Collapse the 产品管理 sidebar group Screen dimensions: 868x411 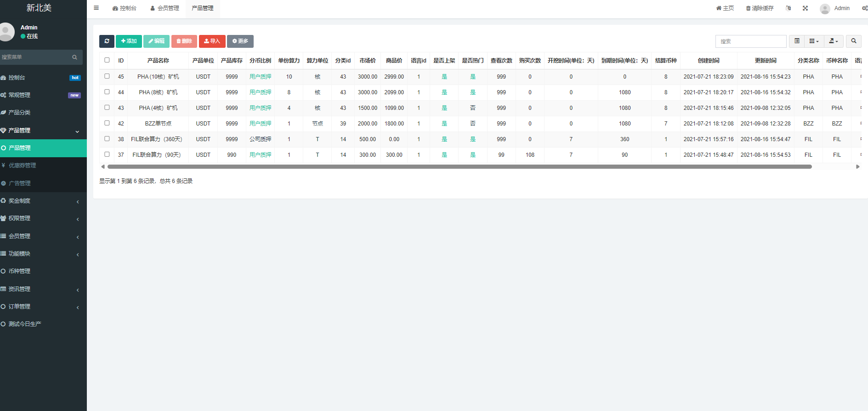(x=43, y=131)
